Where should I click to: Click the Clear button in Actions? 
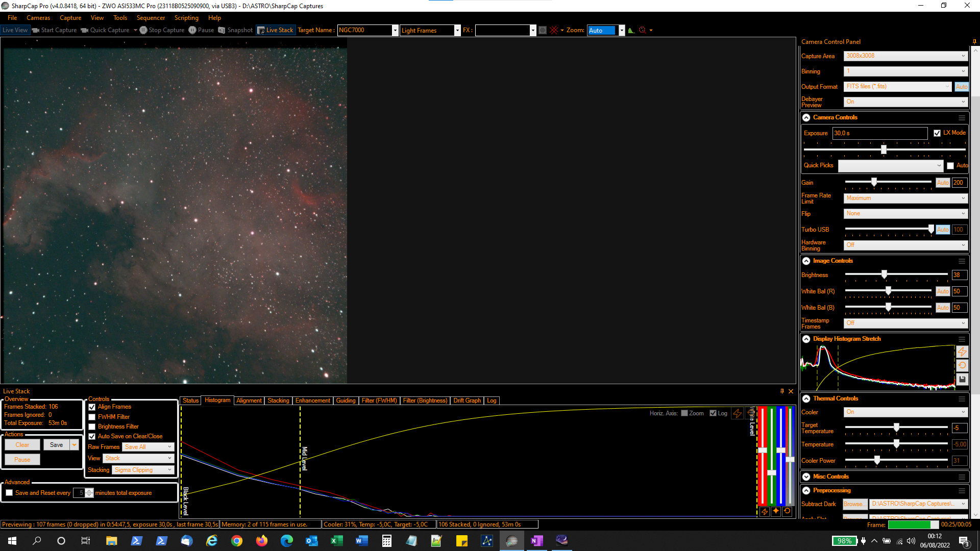[x=22, y=445]
